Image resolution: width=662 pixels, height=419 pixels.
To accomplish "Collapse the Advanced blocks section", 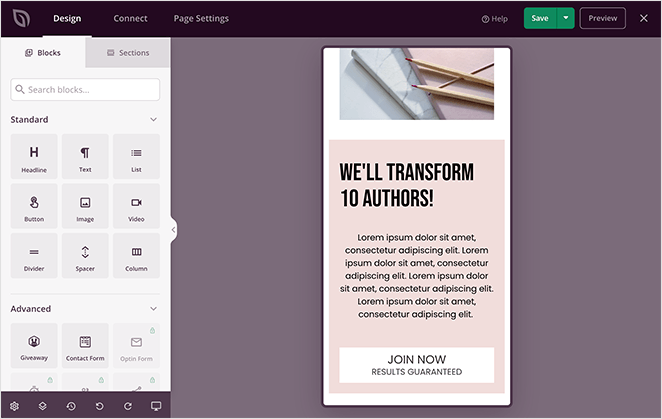I will click(153, 309).
